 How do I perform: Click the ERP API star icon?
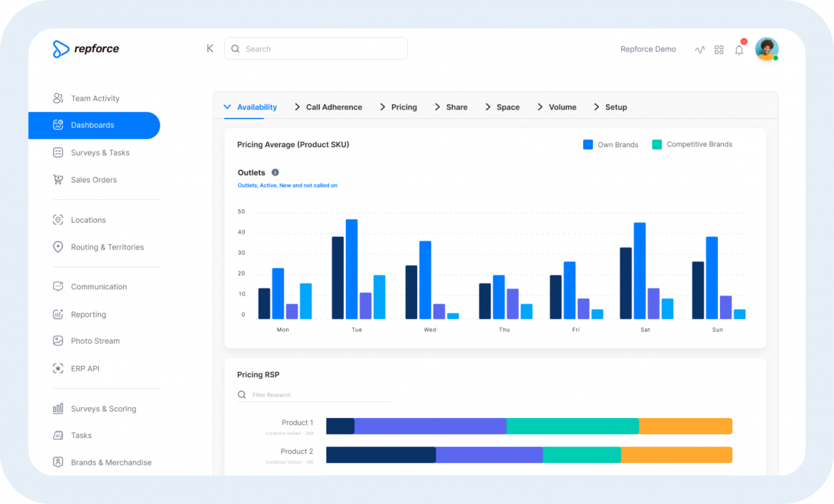pyautogui.click(x=57, y=368)
